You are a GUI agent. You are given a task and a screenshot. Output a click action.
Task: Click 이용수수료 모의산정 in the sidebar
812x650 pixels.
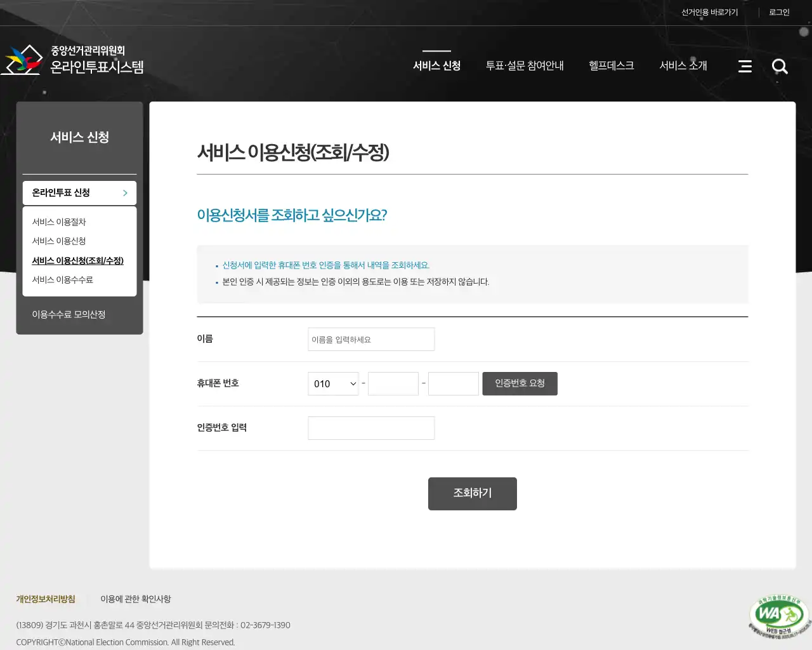(x=69, y=314)
